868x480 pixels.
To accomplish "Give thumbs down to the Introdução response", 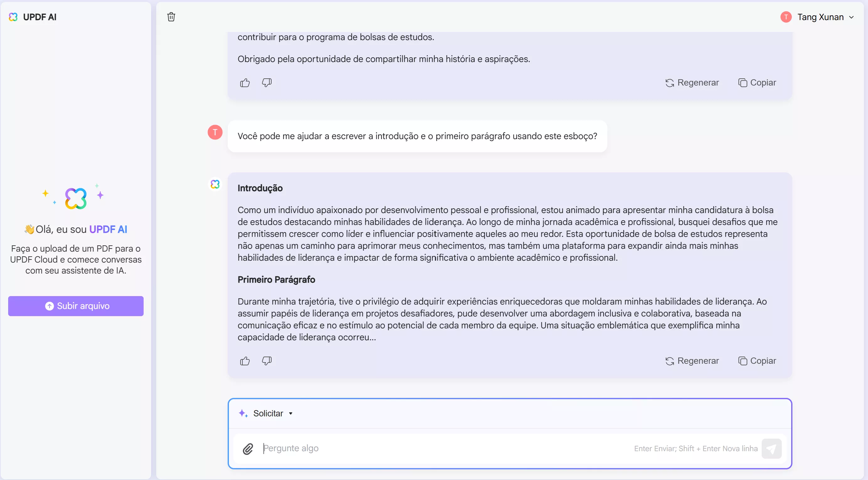I will pos(267,361).
